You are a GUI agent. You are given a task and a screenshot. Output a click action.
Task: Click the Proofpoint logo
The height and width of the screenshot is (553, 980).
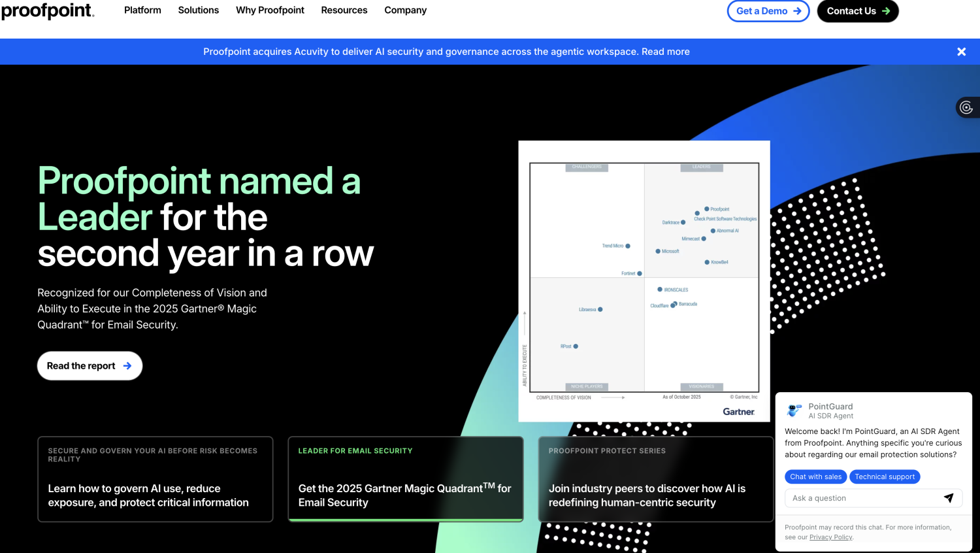click(x=46, y=10)
